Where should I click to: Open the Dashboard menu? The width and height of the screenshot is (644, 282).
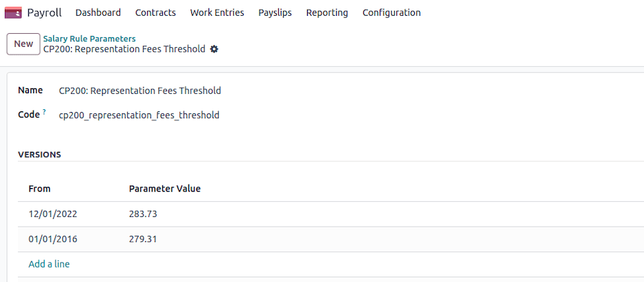click(x=98, y=12)
